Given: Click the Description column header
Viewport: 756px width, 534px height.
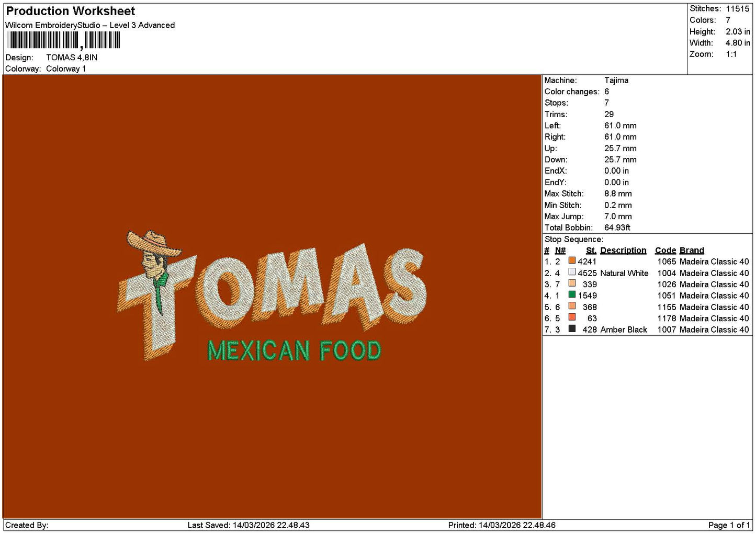Looking at the screenshot, I should [623, 251].
